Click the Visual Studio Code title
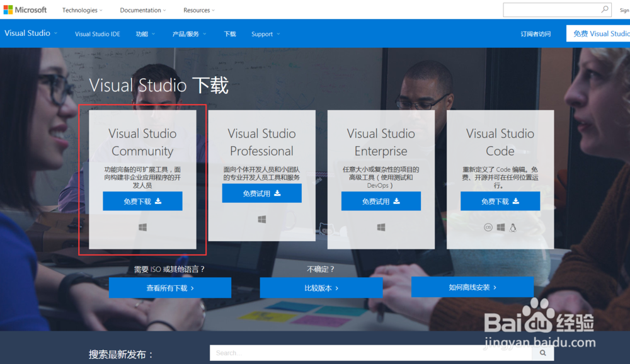 tap(500, 142)
